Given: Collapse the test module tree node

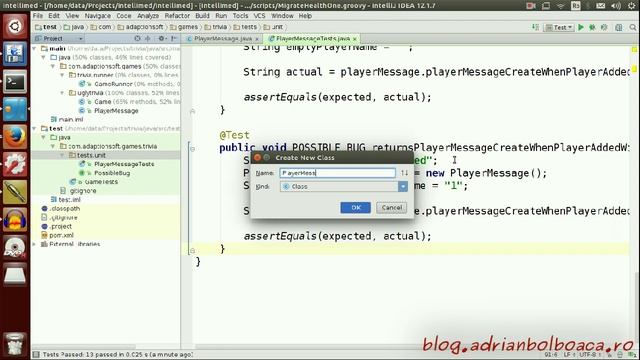Looking at the screenshot, I should pos(34,129).
